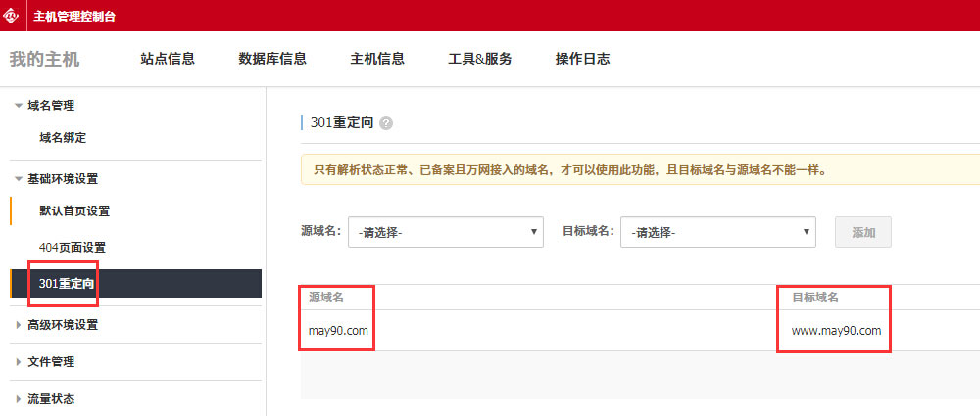Click the red logo icon in header

(14, 15)
